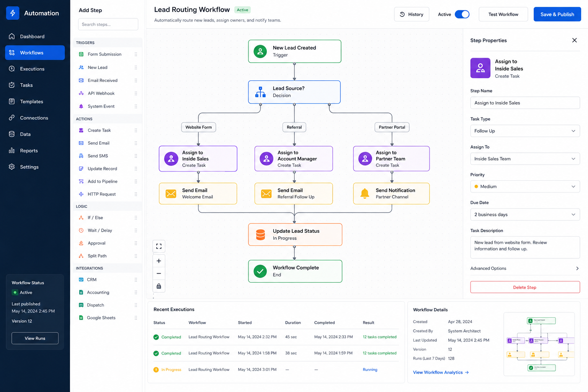
Task: Click the Assign to Account Manager node icon
Action: (x=266, y=158)
